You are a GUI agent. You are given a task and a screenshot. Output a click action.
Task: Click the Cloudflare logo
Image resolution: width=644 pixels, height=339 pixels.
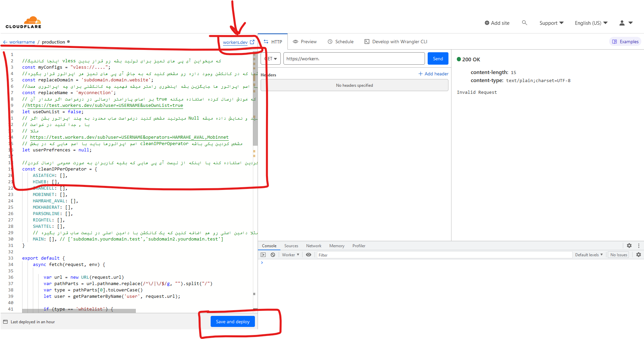pos(23,22)
